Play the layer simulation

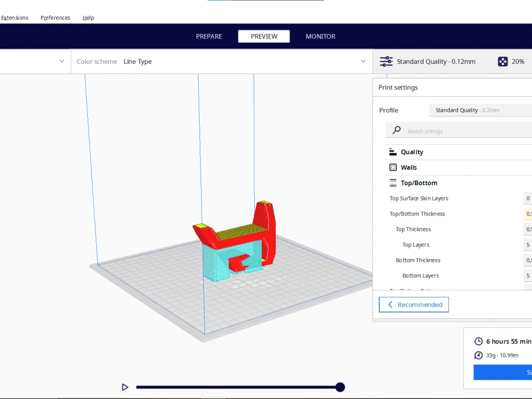pos(125,387)
